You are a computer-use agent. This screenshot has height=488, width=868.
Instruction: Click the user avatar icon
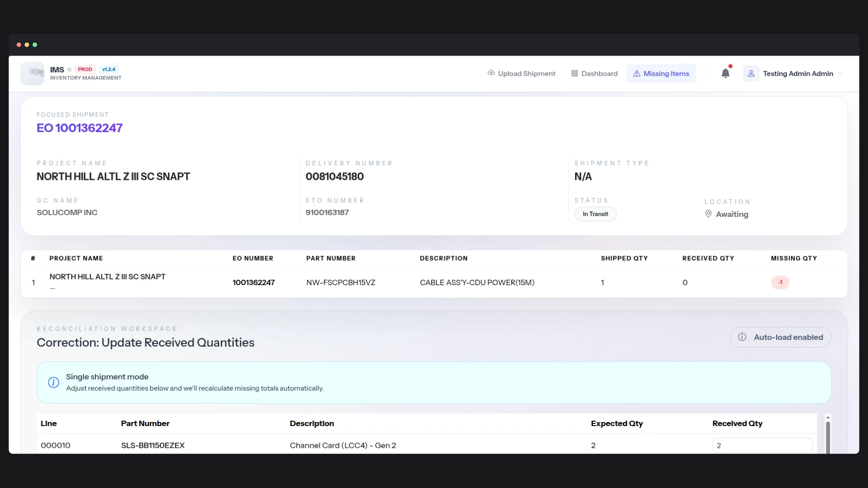751,74
